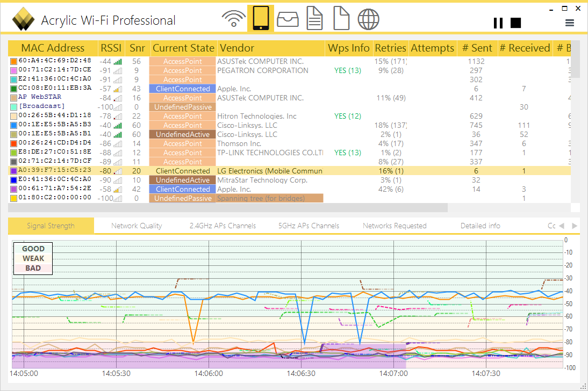Pause the Wi-Fi capture
Screen dimensions: 588x391
pyautogui.click(x=498, y=23)
